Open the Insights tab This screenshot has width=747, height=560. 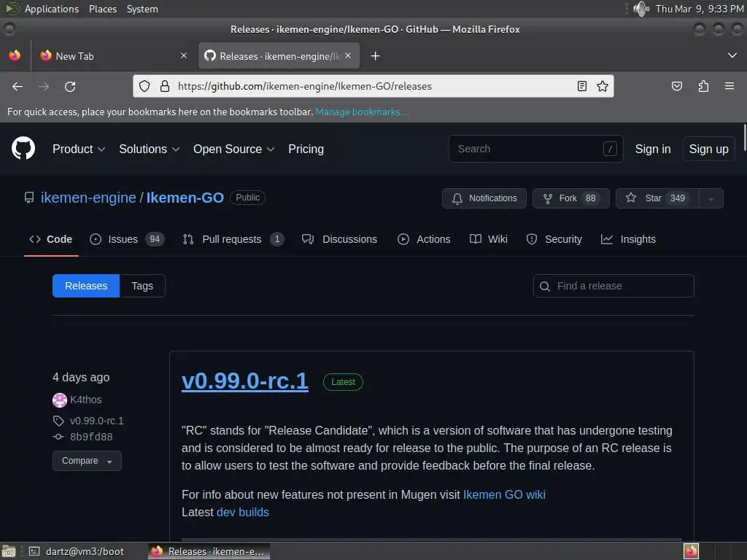tap(628, 239)
